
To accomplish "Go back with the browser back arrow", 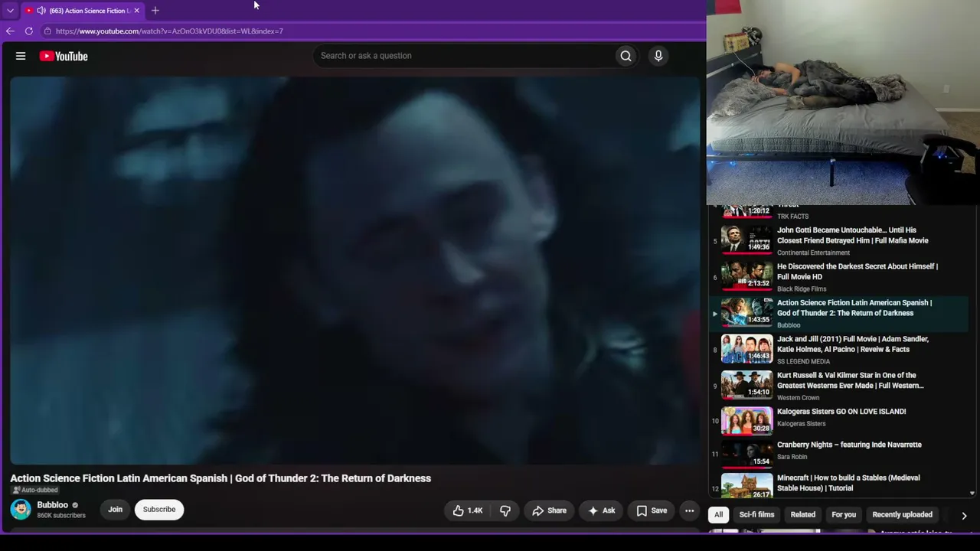I will pyautogui.click(x=10, y=31).
